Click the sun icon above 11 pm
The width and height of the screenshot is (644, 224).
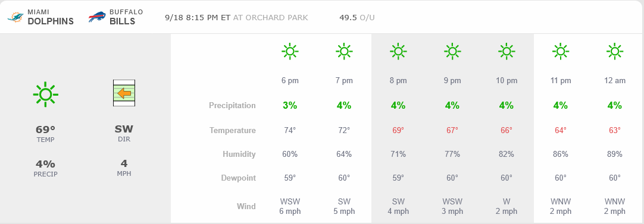coord(561,51)
